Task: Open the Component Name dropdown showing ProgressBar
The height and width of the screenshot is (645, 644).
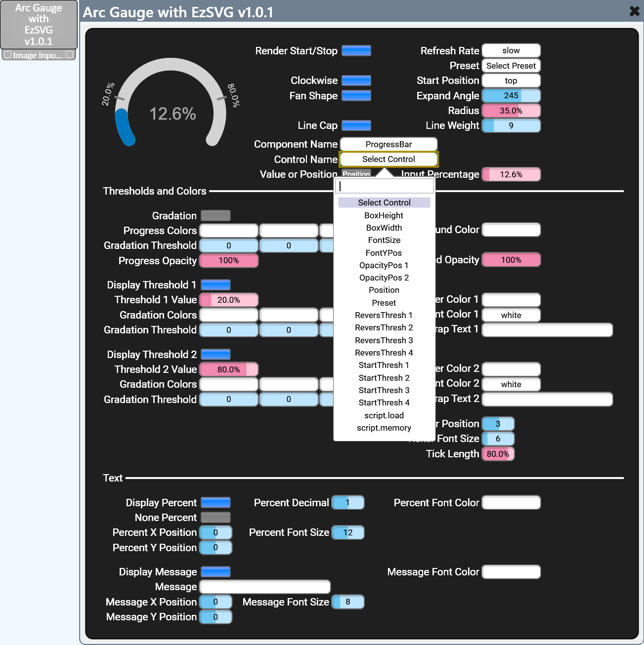Action: point(388,144)
